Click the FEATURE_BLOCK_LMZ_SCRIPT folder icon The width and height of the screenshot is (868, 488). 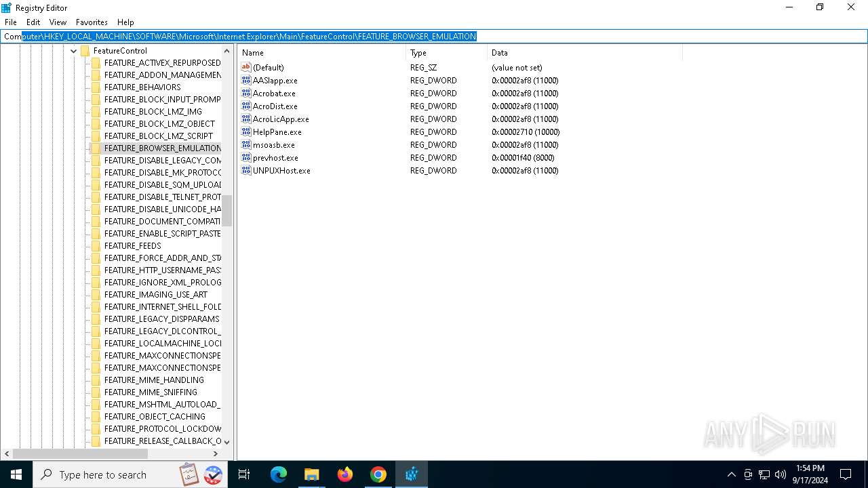pyautogui.click(x=96, y=136)
